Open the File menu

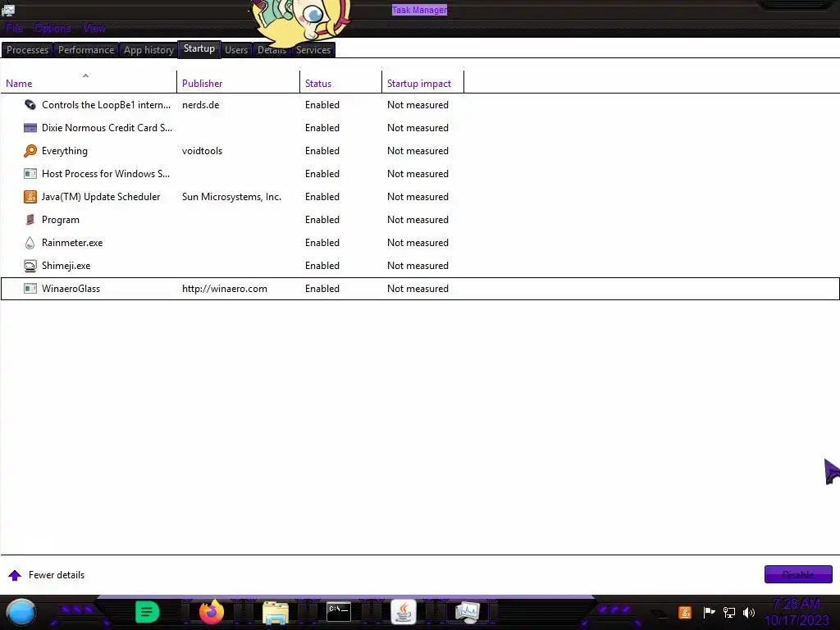click(x=14, y=28)
